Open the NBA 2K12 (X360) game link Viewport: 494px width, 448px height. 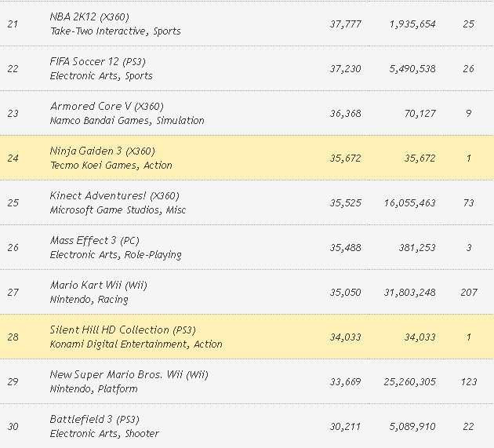pos(89,16)
